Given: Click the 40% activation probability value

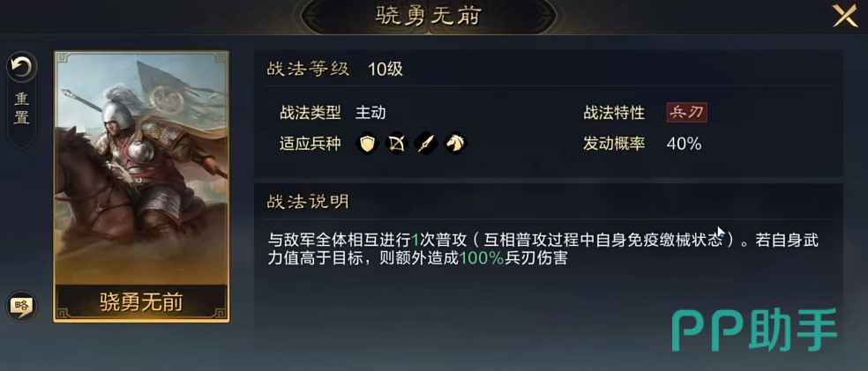Looking at the screenshot, I should point(684,144).
